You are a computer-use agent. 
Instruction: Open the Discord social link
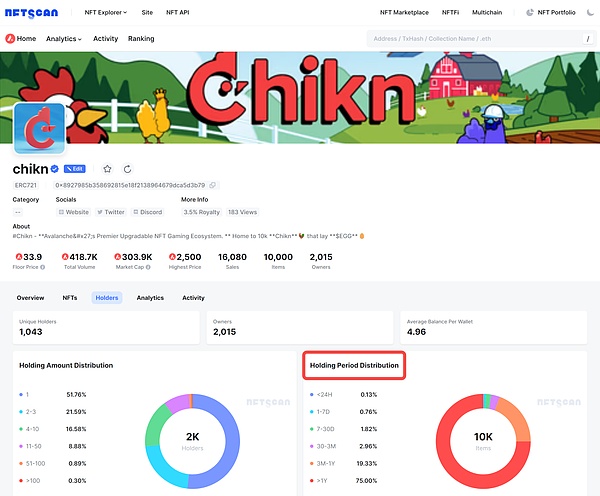pos(147,212)
